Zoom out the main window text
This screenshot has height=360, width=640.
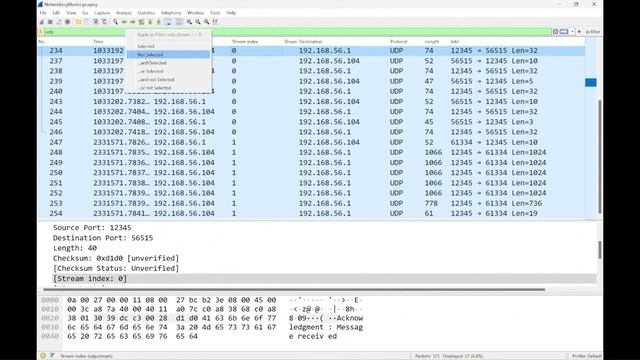point(198,22)
